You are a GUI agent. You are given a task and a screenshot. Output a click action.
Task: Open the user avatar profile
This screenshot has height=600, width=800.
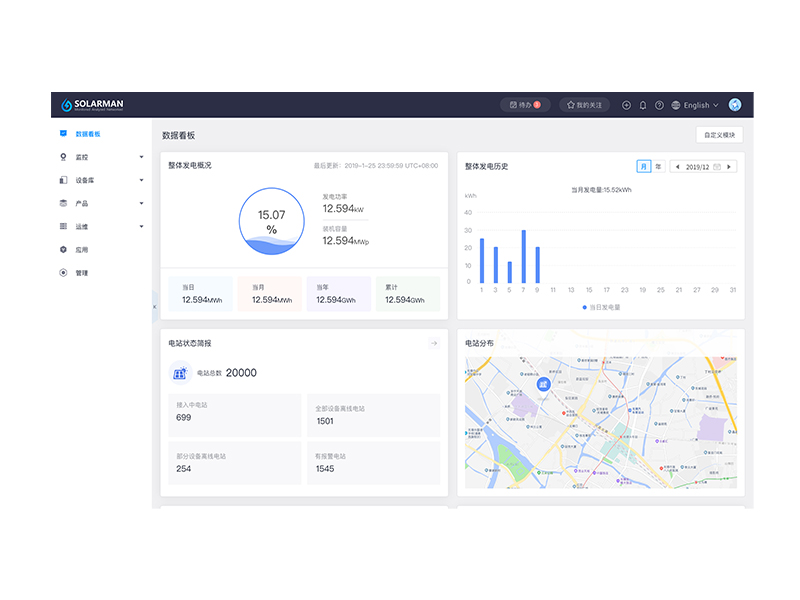pos(735,105)
